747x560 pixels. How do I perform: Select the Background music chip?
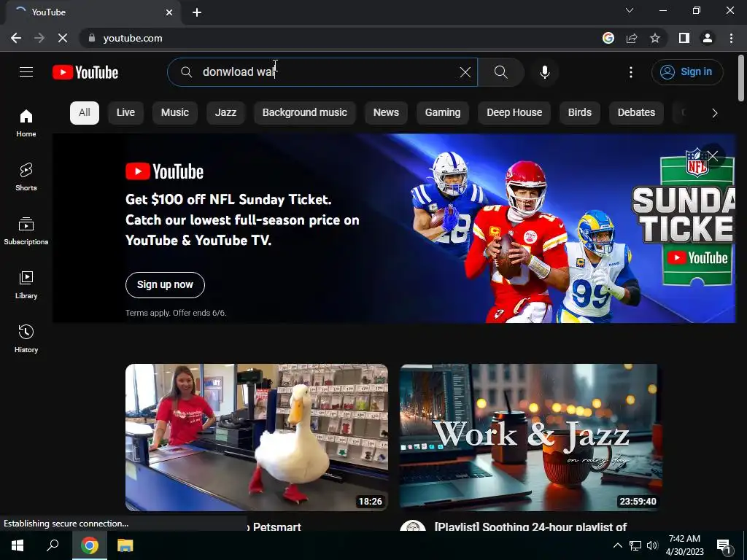pos(305,113)
